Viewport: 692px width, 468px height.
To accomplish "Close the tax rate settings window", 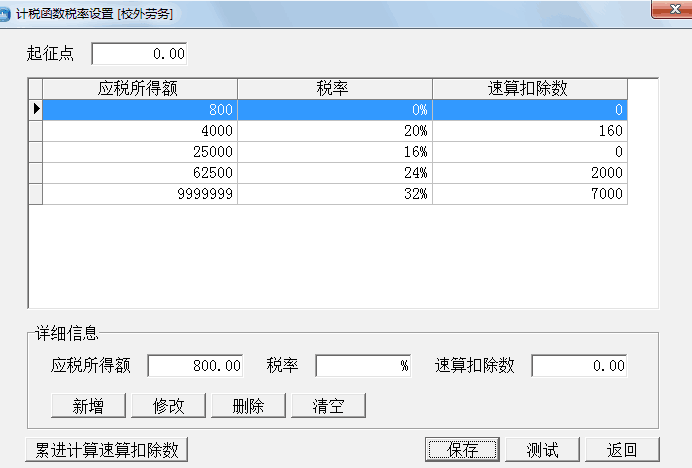I will [668, 10].
